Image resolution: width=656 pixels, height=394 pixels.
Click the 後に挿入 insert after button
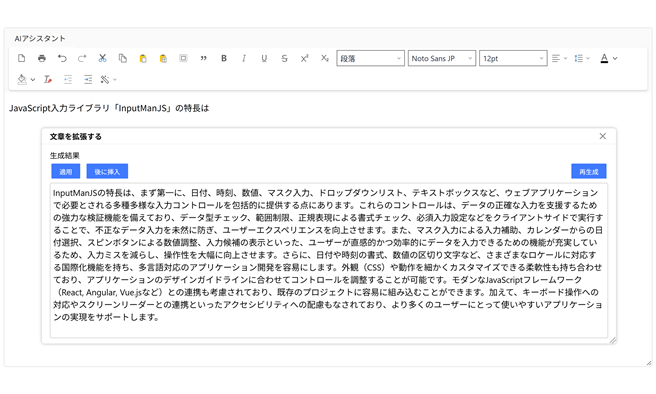tap(107, 171)
